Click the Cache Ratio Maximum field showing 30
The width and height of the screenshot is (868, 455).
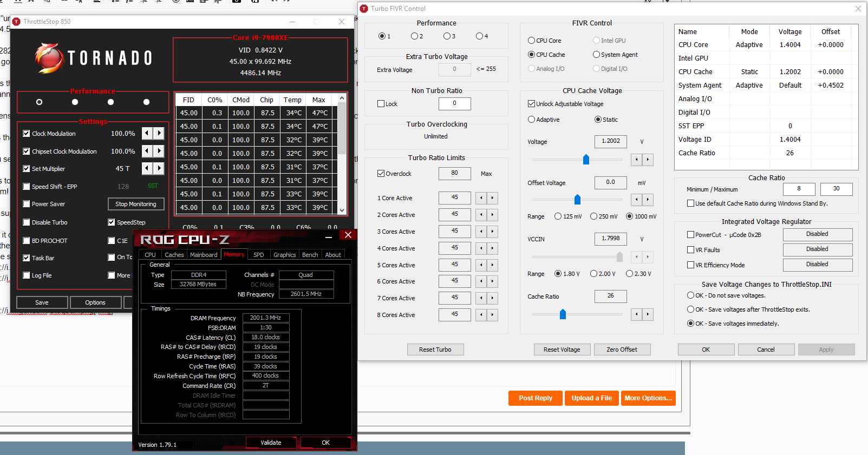(837, 189)
